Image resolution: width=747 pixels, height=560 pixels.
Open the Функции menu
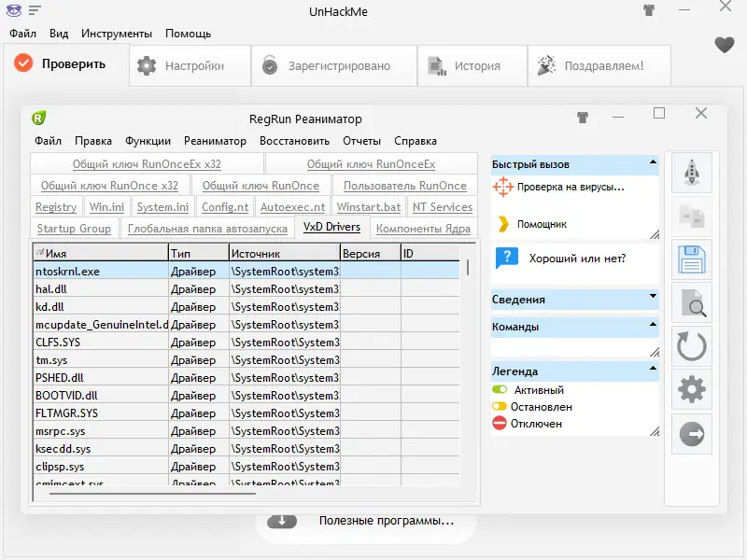click(x=148, y=141)
